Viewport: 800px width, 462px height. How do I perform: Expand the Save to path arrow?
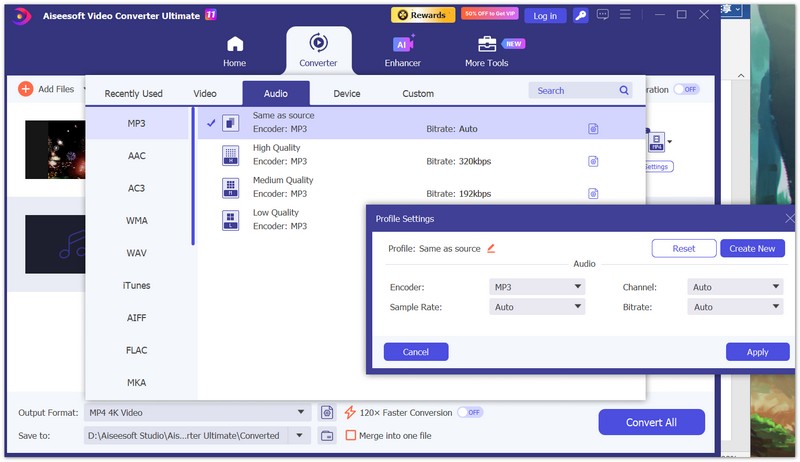click(299, 435)
